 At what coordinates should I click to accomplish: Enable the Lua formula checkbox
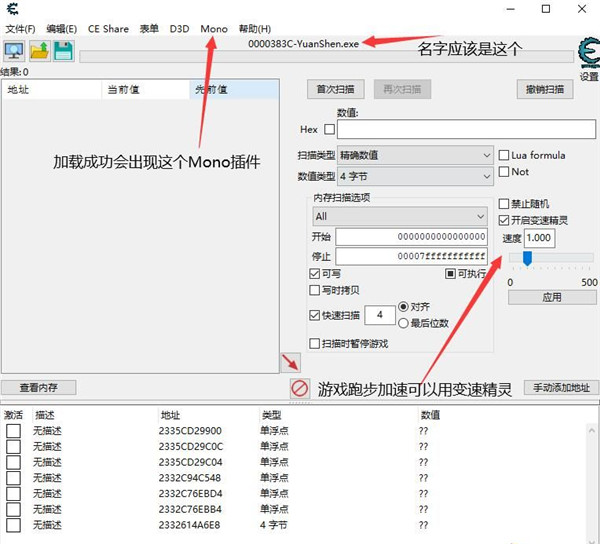click(504, 155)
